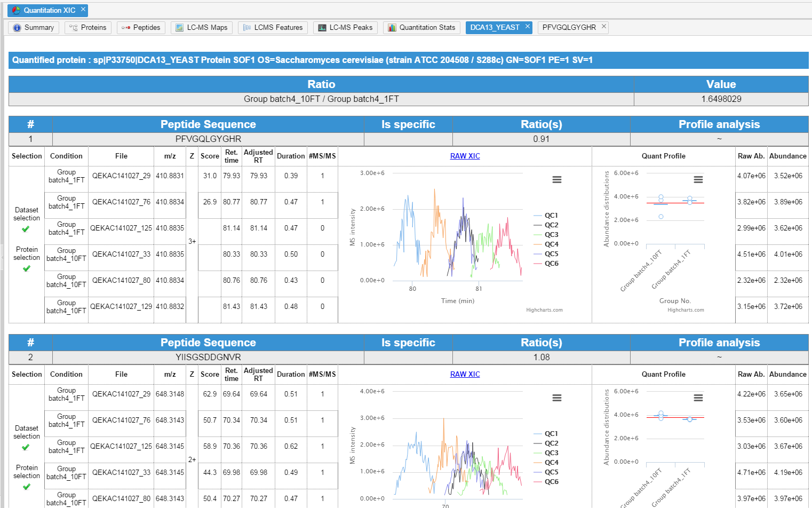Click the LC-MS Peaks tab icon

tap(322, 28)
